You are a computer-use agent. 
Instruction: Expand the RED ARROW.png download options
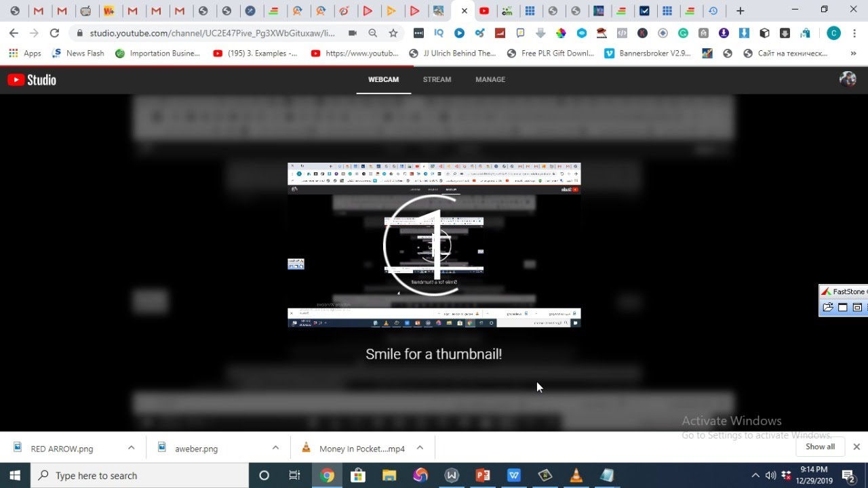[131, 448]
